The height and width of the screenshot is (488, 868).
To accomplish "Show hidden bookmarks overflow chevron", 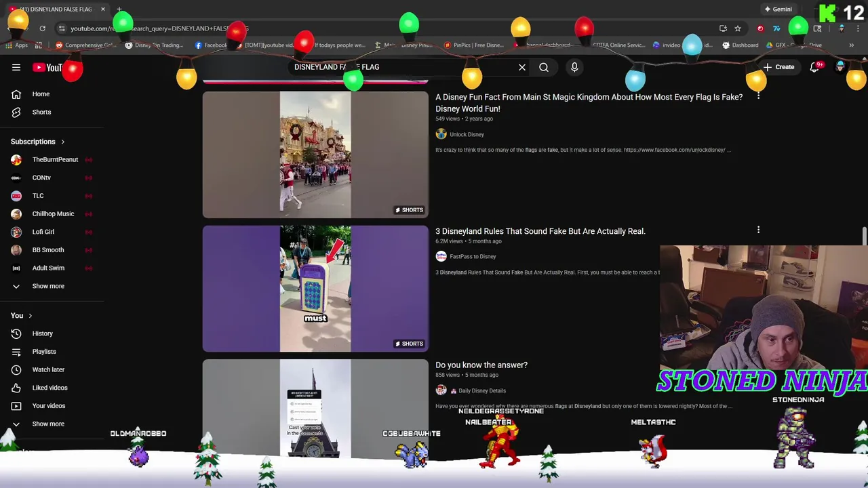I will click(851, 45).
